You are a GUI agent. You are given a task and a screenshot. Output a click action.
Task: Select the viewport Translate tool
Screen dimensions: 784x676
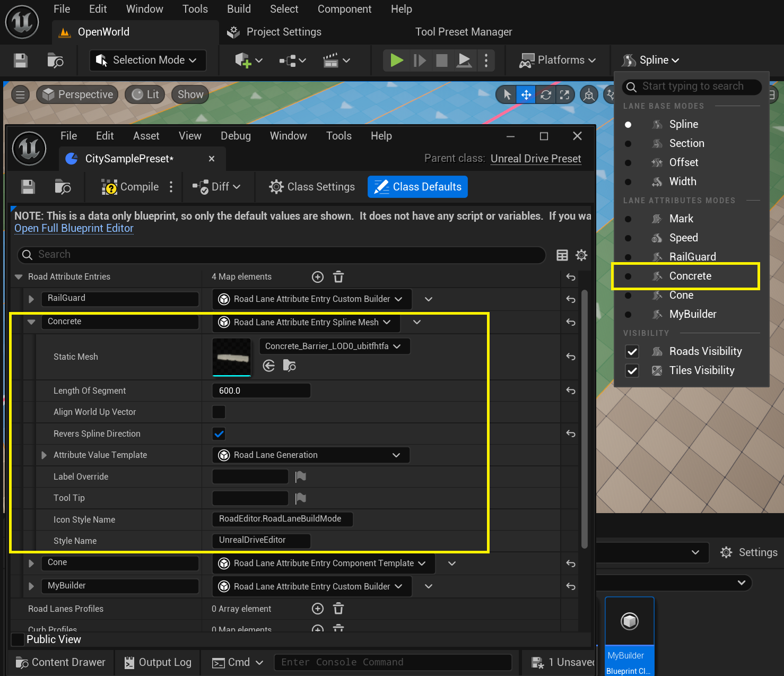point(526,94)
